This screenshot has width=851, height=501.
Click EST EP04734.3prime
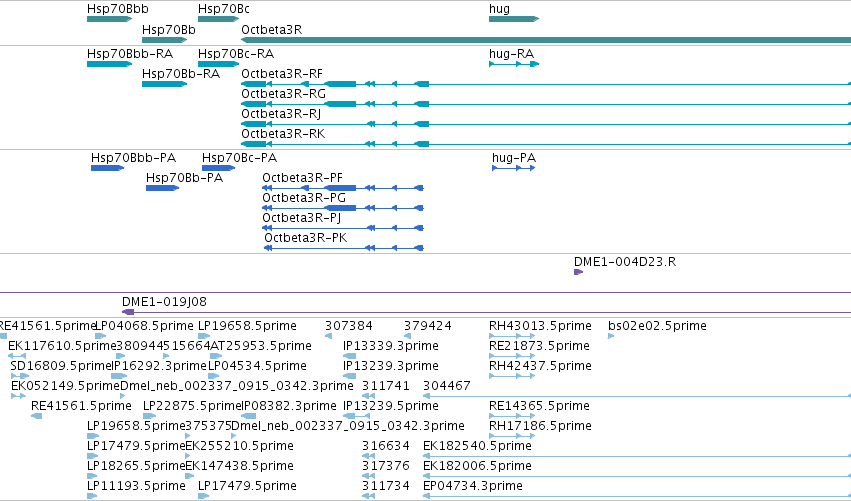[x=473, y=487]
